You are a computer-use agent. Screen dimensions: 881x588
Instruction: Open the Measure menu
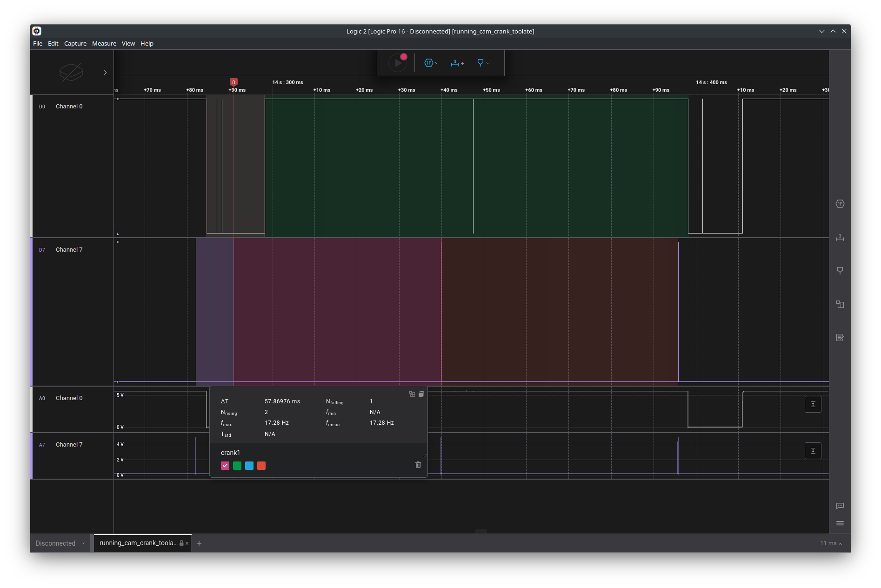click(104, 44)
